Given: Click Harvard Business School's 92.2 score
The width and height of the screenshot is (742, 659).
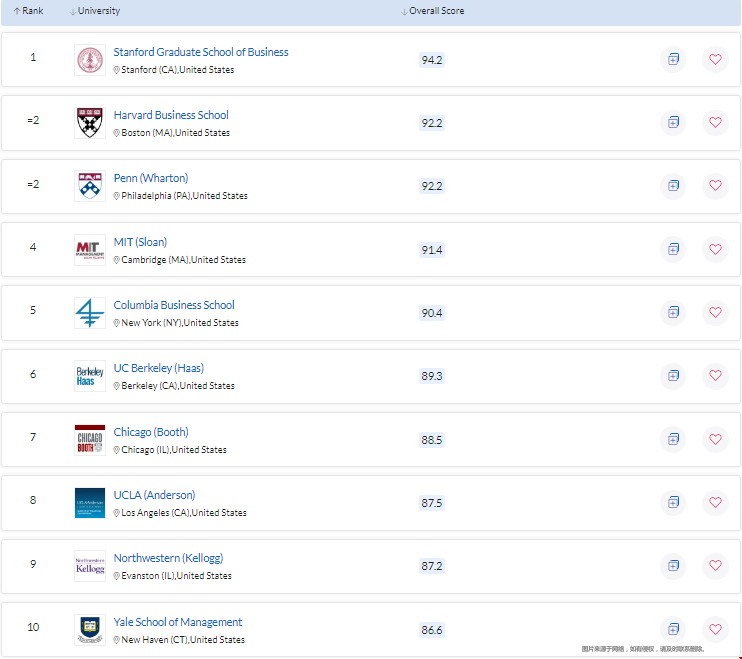Looking at the screenshot, I should 432,123.
